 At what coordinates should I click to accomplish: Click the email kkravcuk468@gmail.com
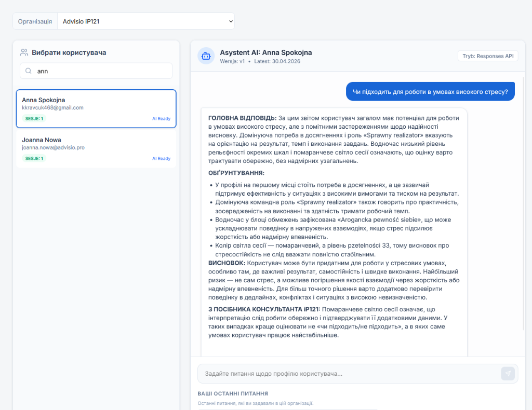click(x=52, y=108)
